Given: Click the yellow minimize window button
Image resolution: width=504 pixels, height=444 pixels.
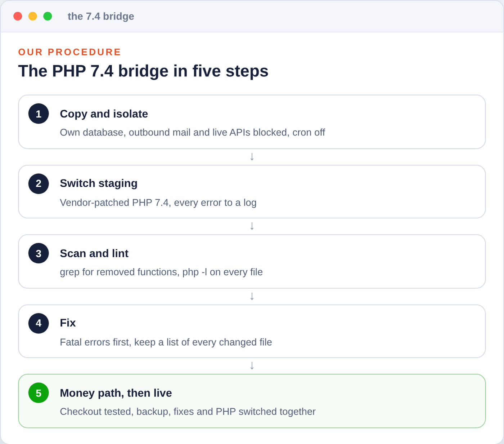Looking at the screenshot, I should [x=33, y=16].
